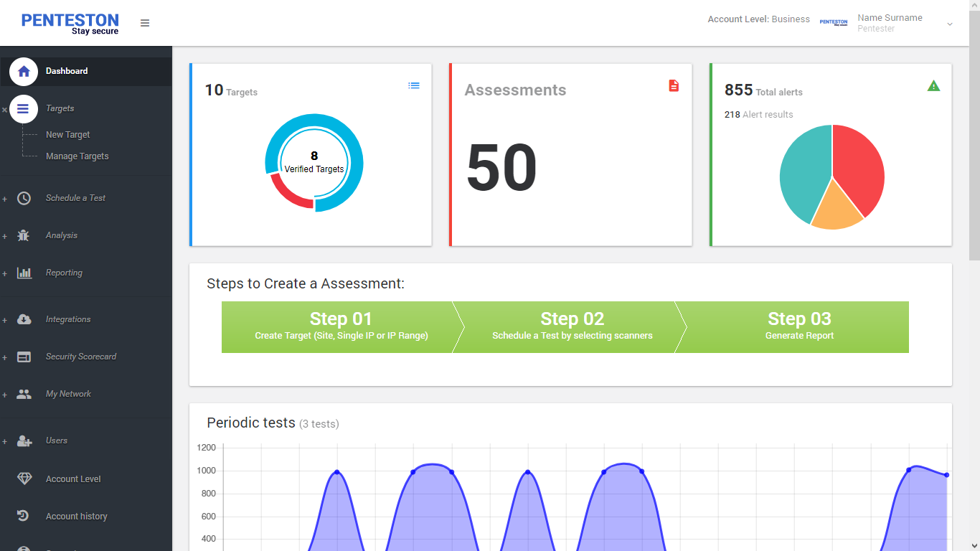Click the Users add-person icon
980x551 pixels.
24,441
